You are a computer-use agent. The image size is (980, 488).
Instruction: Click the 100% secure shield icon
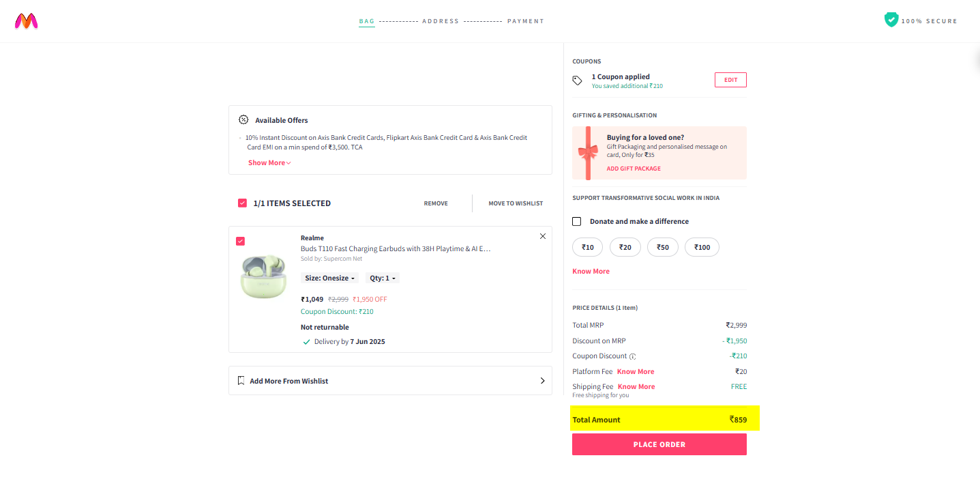click(x=891, y=20)
